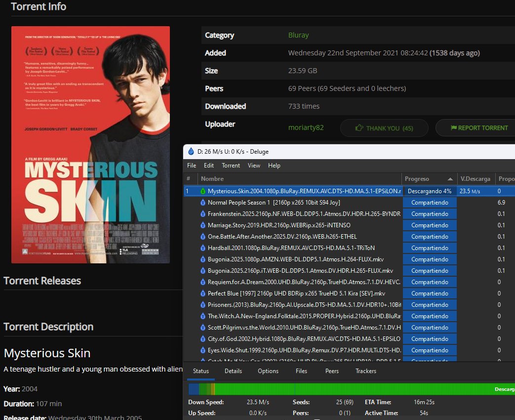The height and width of the screenshot is (420, 515).
Task: Open the Torrent menu in Deluge
Action: [231, 166]
